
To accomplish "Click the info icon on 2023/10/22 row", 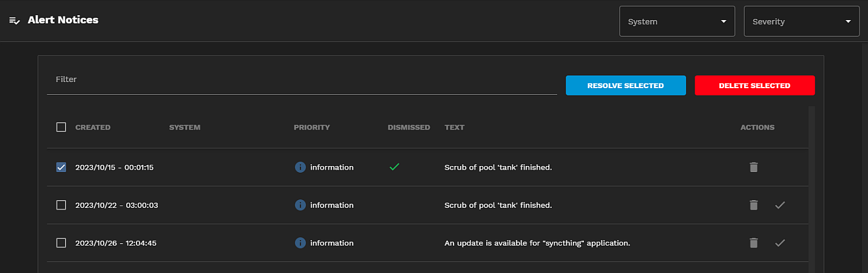I will point(300,205).
